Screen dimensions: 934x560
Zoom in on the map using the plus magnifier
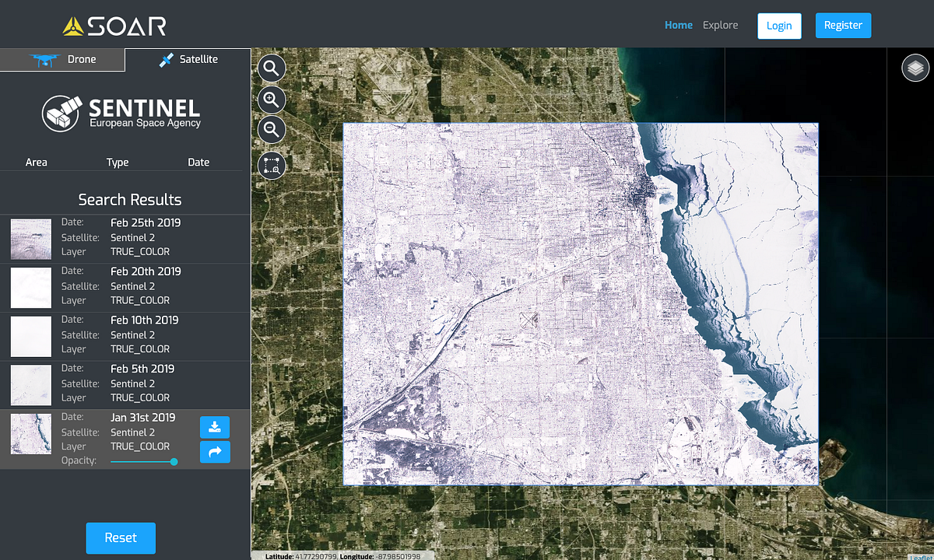(271, 99)
